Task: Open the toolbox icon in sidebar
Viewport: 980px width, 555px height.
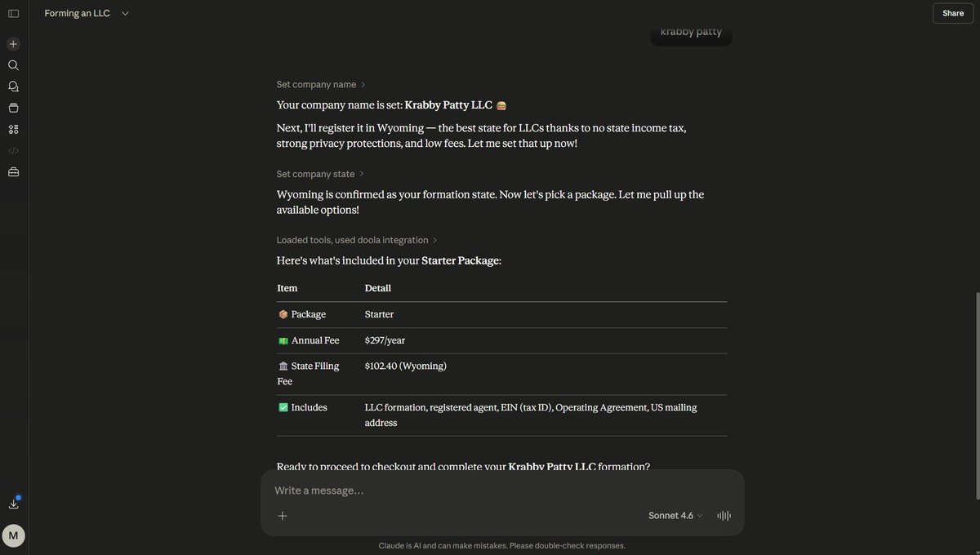Action: 13,171
